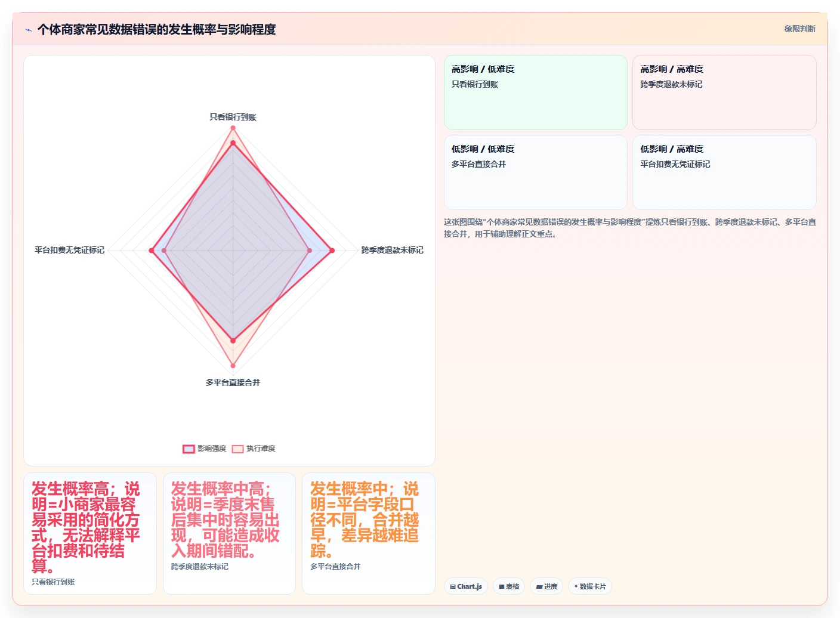Viewport: 840px width, 618px height.
Task: Click the 平台扣费无凭证标记 radar axis label
Action: [69, 250]
